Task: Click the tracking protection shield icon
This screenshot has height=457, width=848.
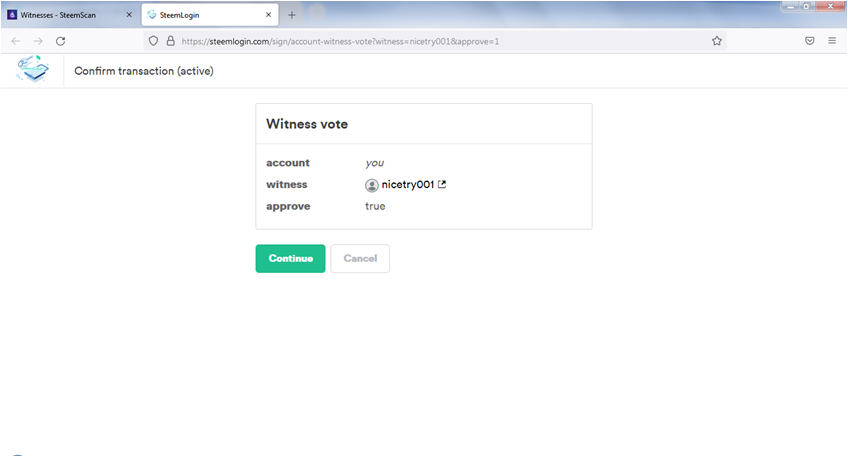Action: [x=153, y=41]
